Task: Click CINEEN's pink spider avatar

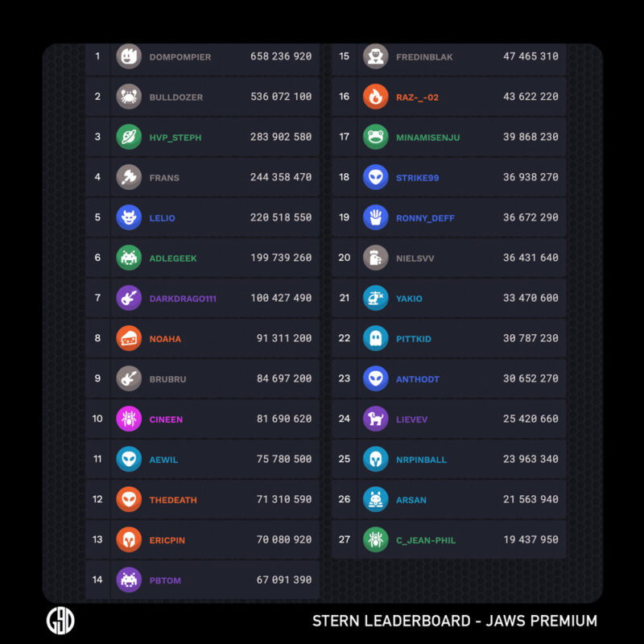Action: point(129,419)
